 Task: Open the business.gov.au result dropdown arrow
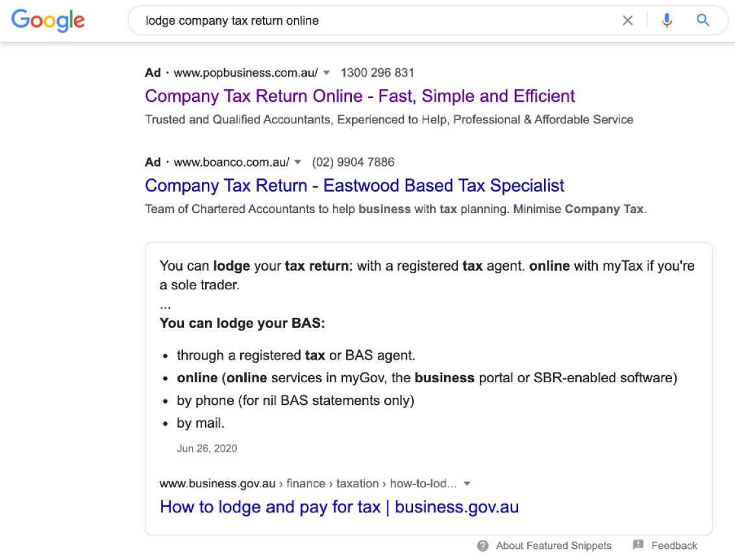coord(467,483)
